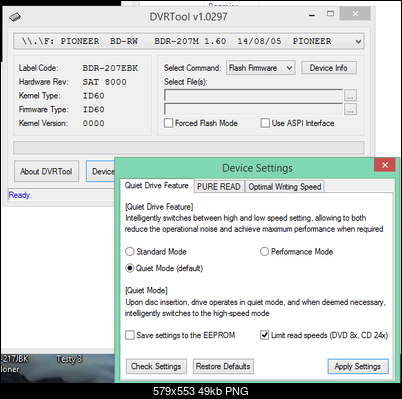Minimize the DVRTool window
The width and height of the screenshot is (402, 399).
coord(312,15)
